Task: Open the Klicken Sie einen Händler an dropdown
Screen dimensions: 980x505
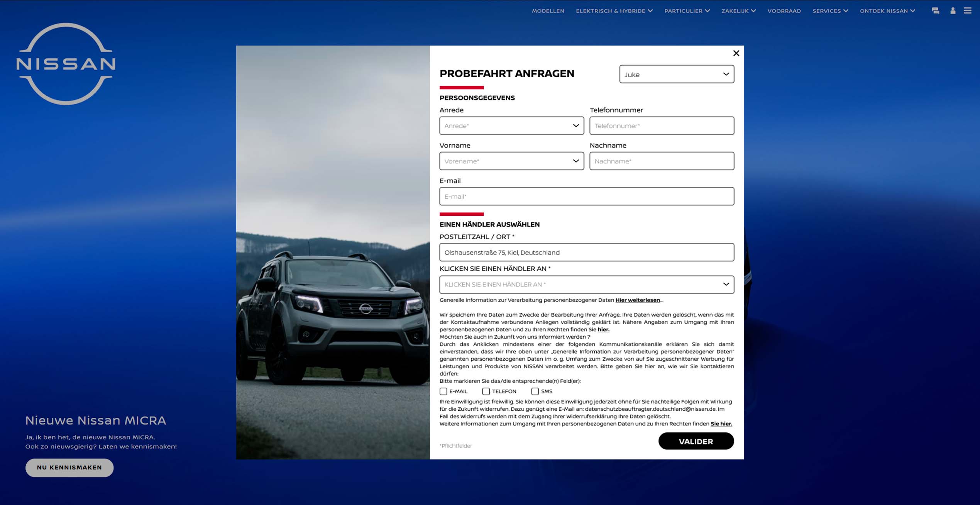Action: click(587, 285)
